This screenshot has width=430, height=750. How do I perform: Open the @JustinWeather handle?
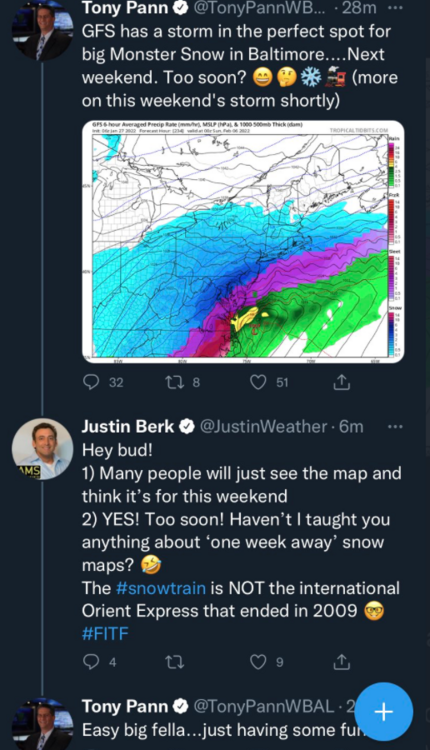pos(264,426)
